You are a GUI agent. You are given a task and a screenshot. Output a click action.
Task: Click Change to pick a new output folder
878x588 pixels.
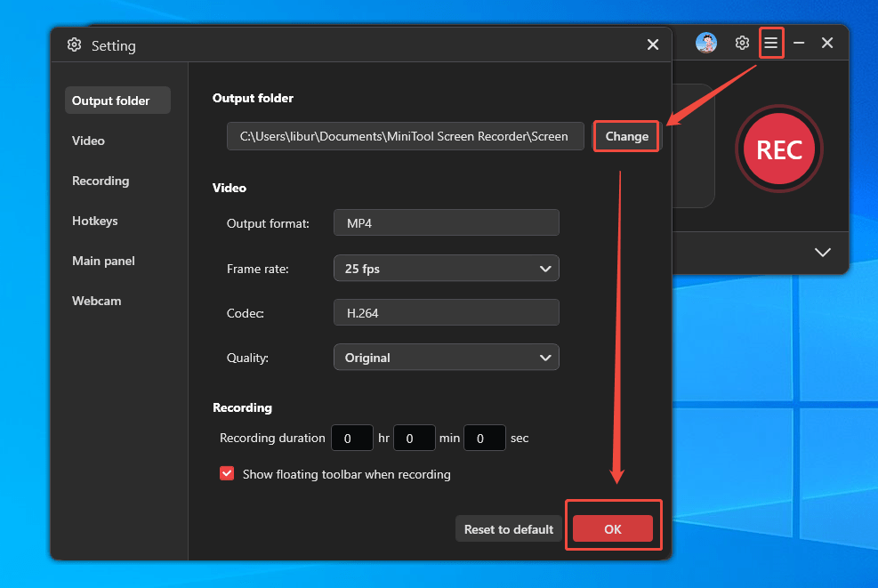pos(625,136)
